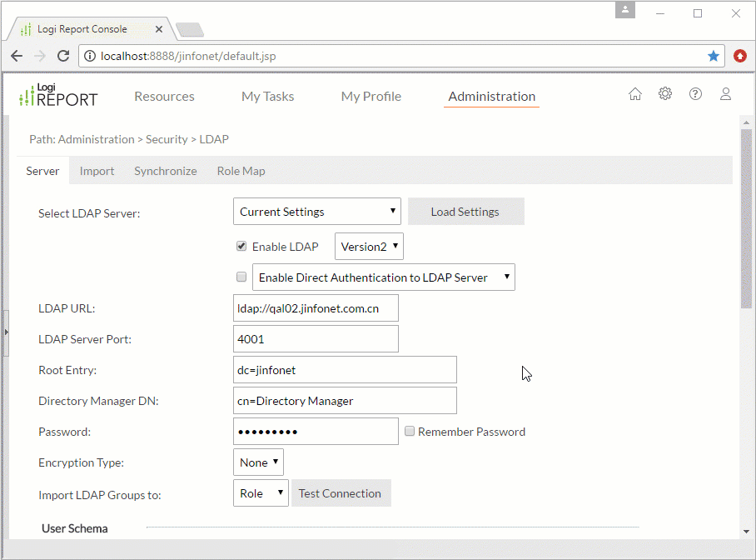Open the Encryption Type dropdown
The width and height of the screenshot is (756, 560).
(x=258, y=462)
